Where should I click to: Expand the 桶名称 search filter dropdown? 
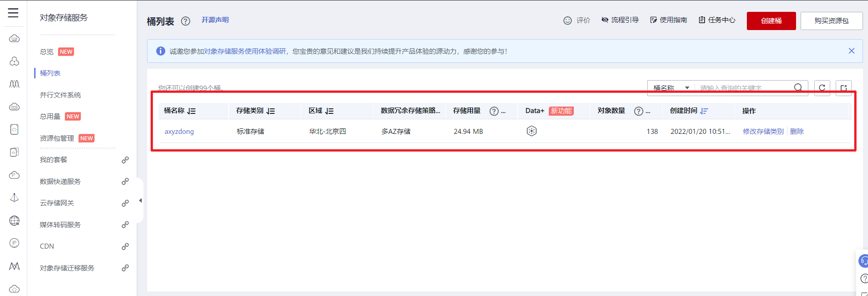(x=671, y=88)
